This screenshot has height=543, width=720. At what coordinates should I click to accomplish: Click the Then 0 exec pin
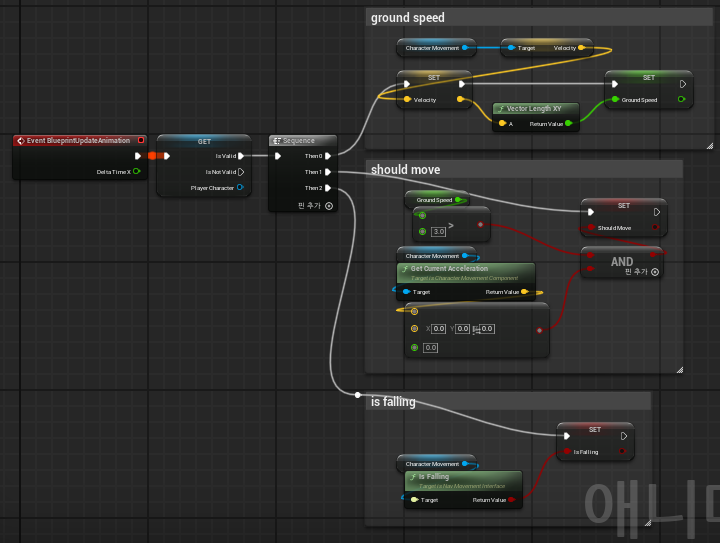tap(328, 156)
